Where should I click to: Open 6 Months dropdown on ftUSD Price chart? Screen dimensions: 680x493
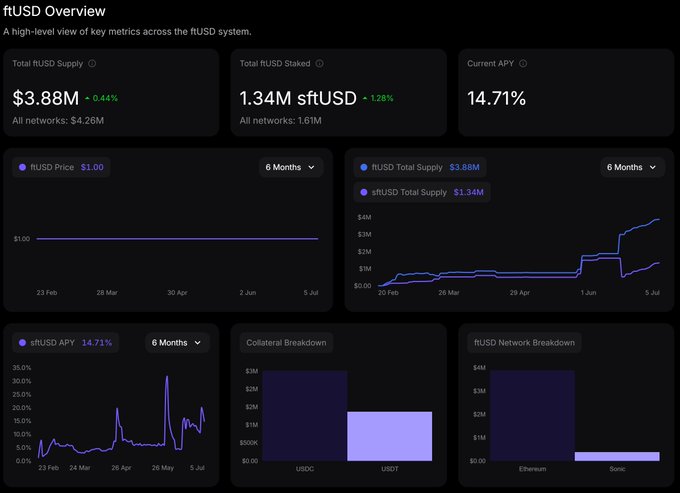tap(291, 167)
